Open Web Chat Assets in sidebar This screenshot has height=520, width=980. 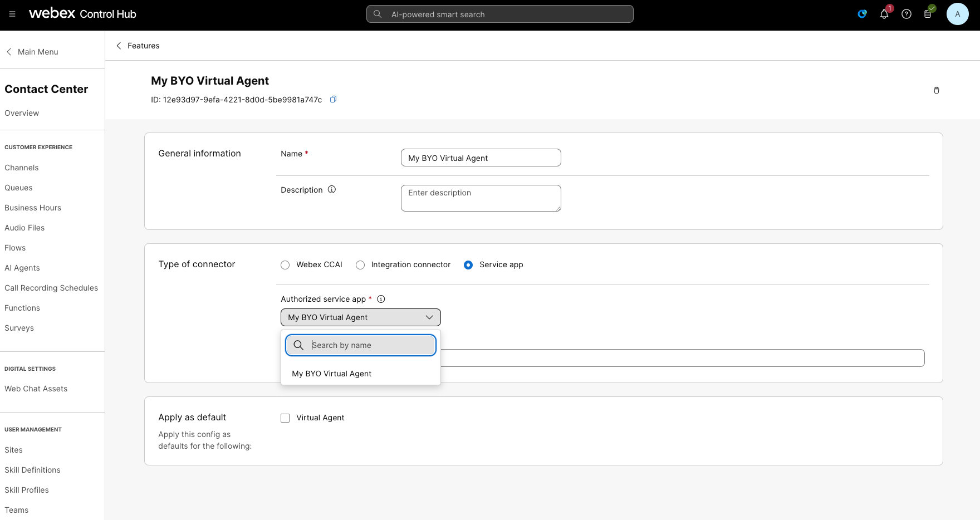36,389
